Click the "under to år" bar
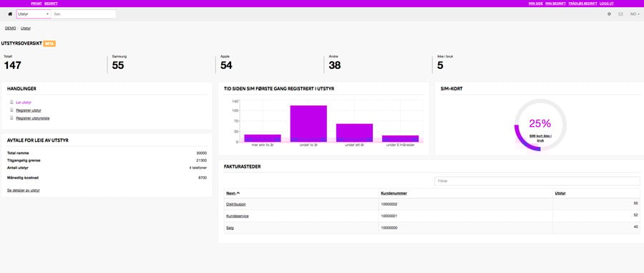The width and height of the screenshot is (644, 273). click(x=308, y=124)
